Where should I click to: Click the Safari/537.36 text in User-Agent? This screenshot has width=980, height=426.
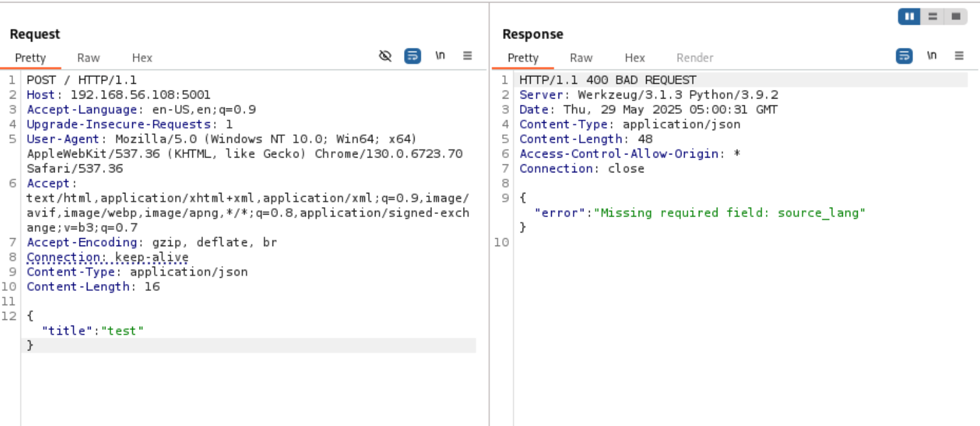coord(74,169)
